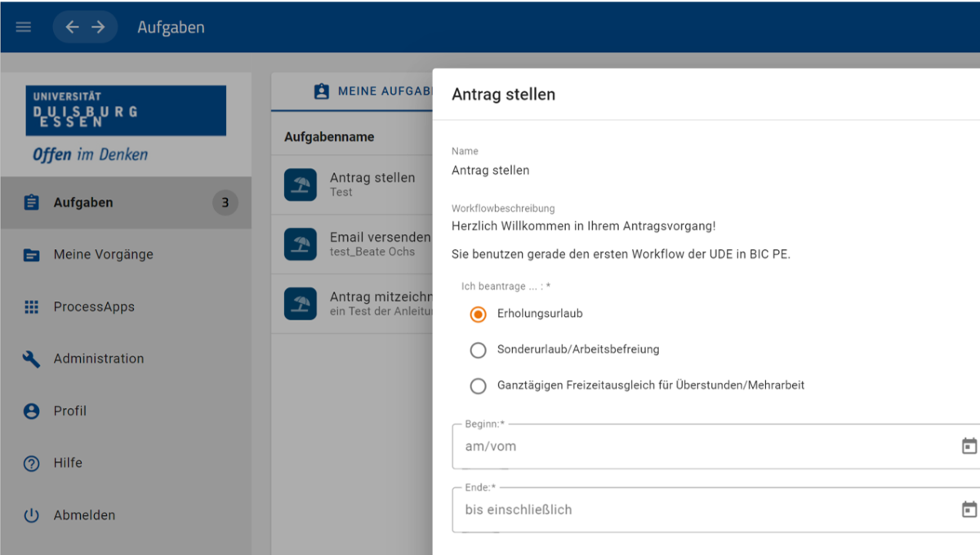Select the Erholungsurlaub radio button

click(479, 314)
